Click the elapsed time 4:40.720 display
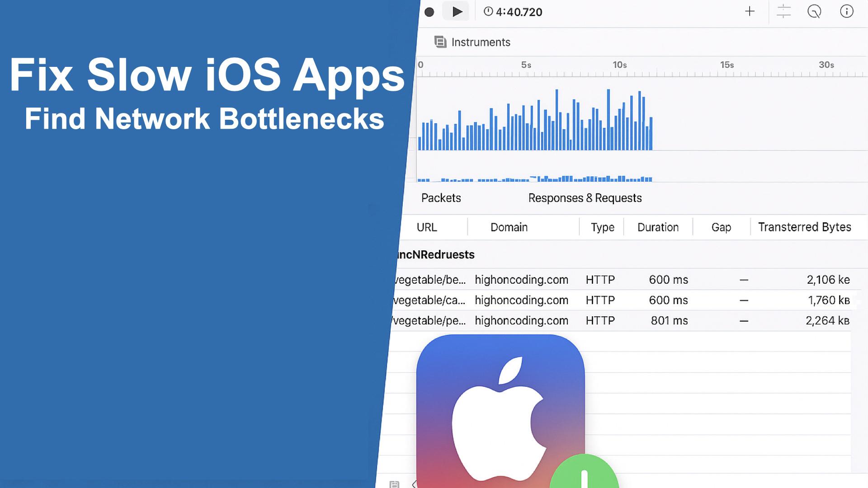The width and height of the screenshot is (868, 488). coord(513,12)
